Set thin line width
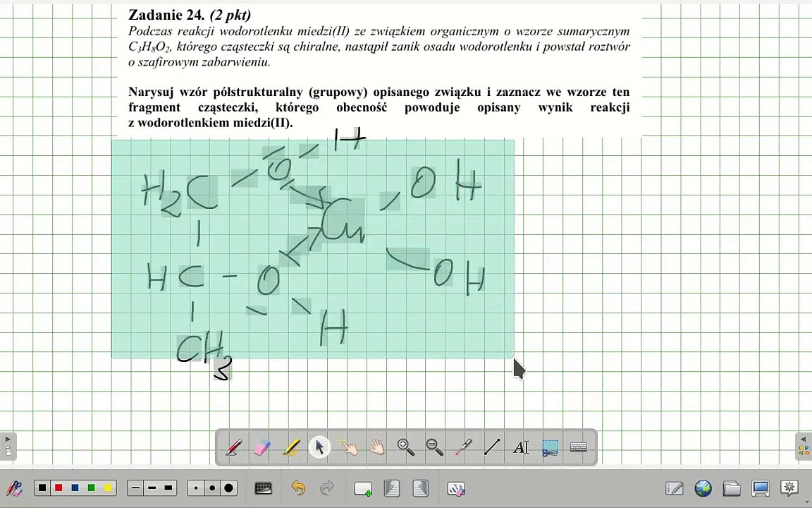 click(x=135, y=488)
